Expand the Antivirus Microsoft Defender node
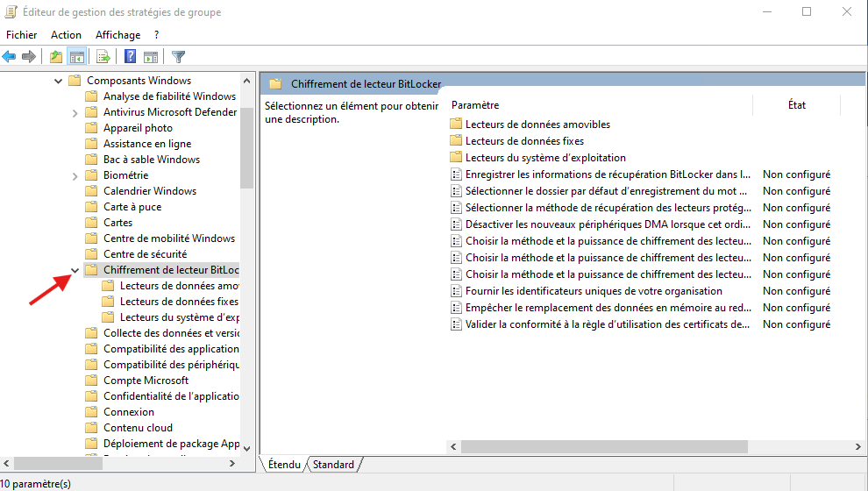The height and width of the screenshot is (491, 868). 75,113
